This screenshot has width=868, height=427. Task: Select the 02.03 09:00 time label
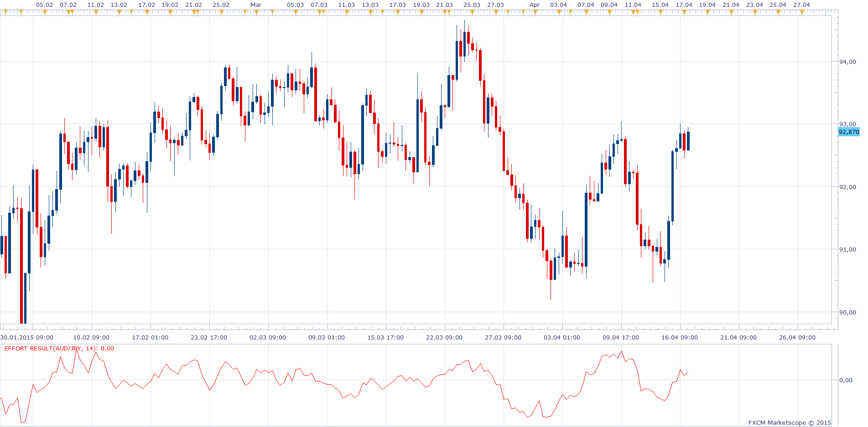268,338
